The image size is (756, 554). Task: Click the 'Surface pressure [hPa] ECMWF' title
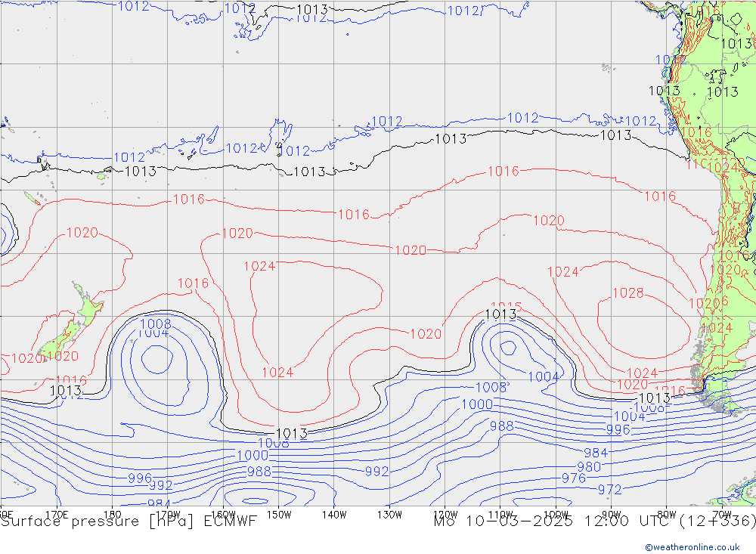129,522
